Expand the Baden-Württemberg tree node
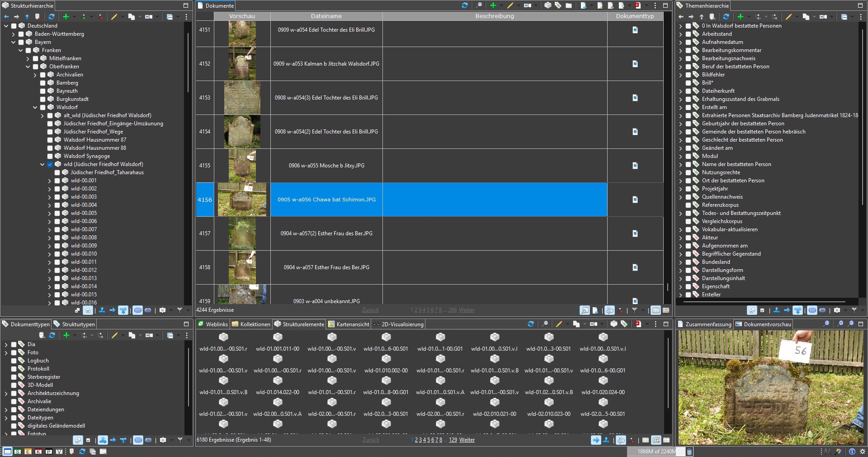 point(13,34)
